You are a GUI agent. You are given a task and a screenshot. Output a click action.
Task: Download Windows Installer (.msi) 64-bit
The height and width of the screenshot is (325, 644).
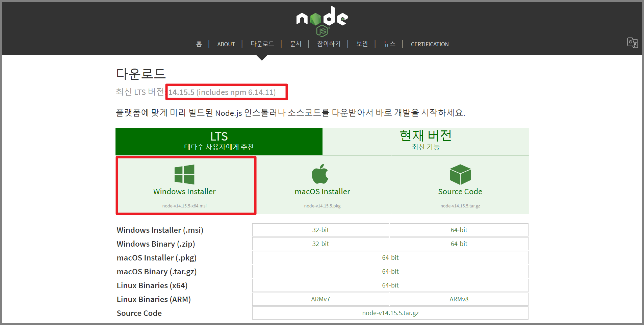tap(459, 230)
